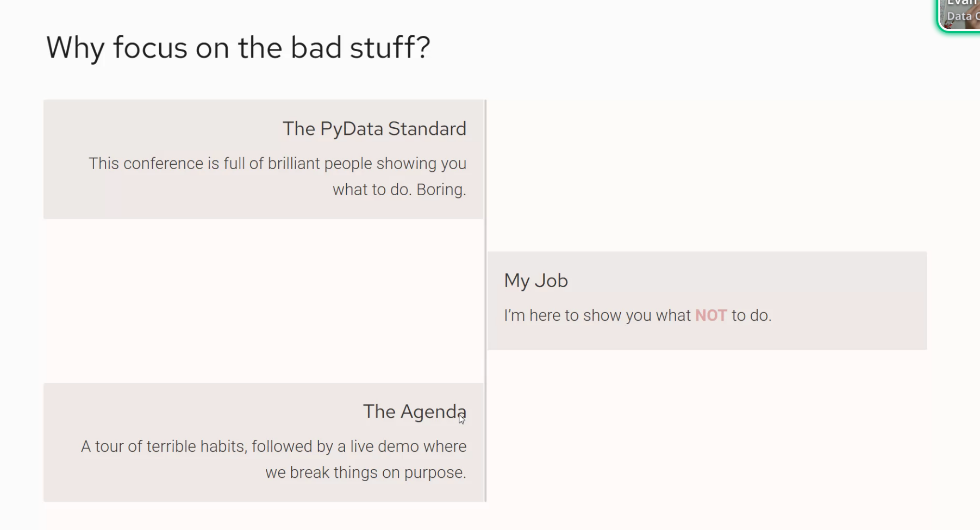Click the slide title "Why focus on the bad stuff?"
The width and height of the screenshot is (980, 530).
tap(238, 48)
